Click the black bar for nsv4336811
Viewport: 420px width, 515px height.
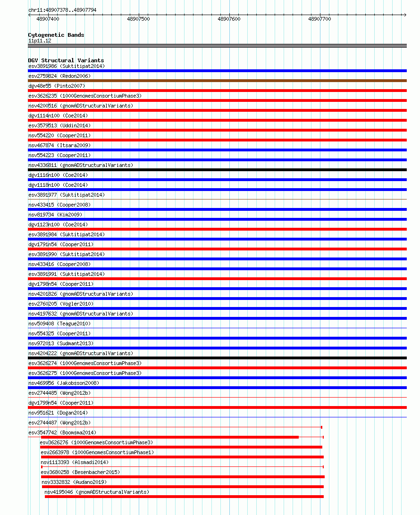pyautogui.click(x=217, y=170)
